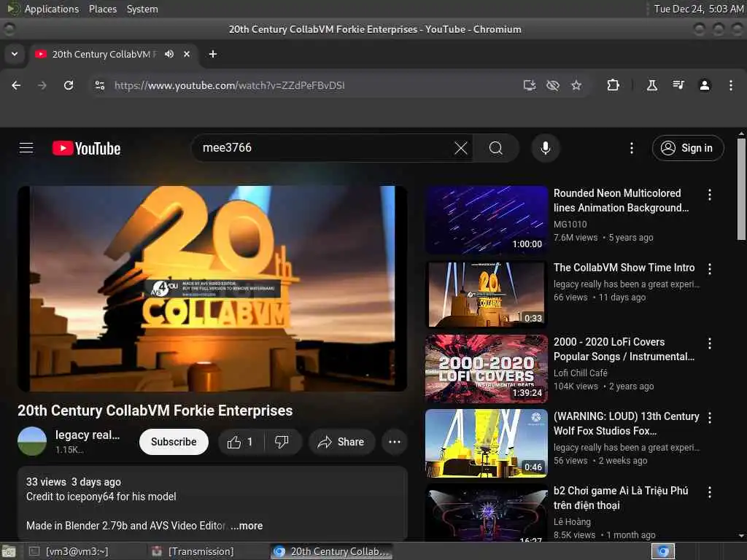Open YouTube settings three-dot menu
Screen dimensions: 747x560
[632, 148]
